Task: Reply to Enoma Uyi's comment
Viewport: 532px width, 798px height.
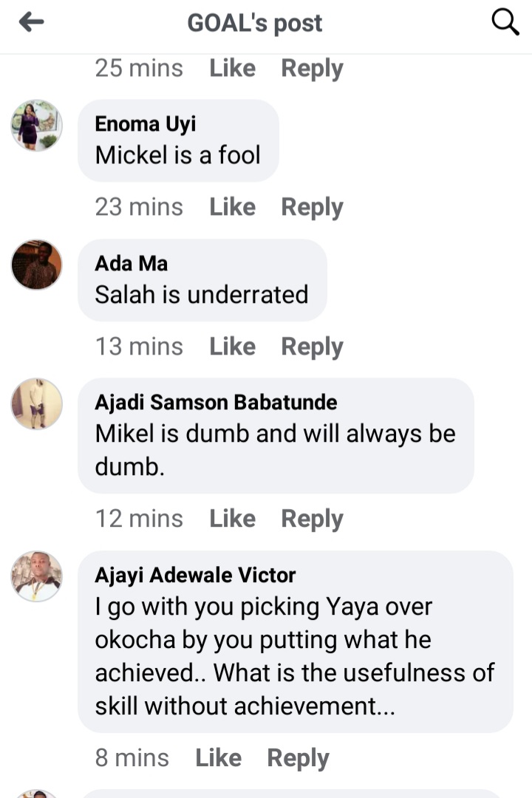Action: [312, 207]
